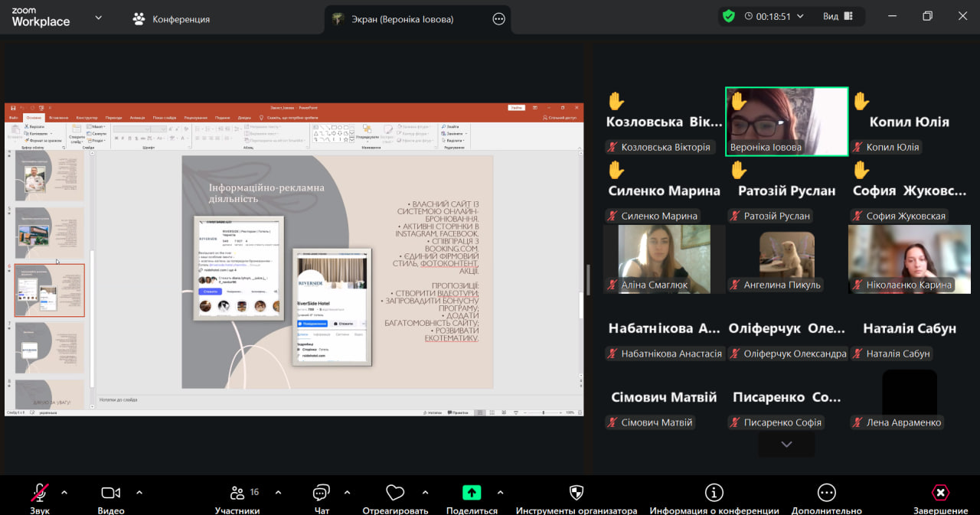Open Инструменты организатора shield icon
The width and height of the screenshot is (980, 515).
click(x=577, y=494)
